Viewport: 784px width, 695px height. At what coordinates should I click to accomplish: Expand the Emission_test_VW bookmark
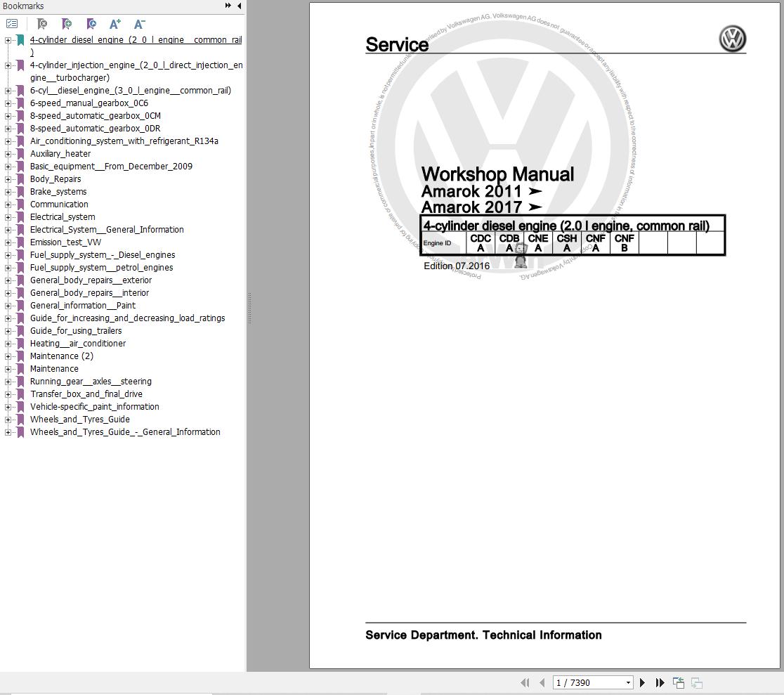(x=8, y=242)
